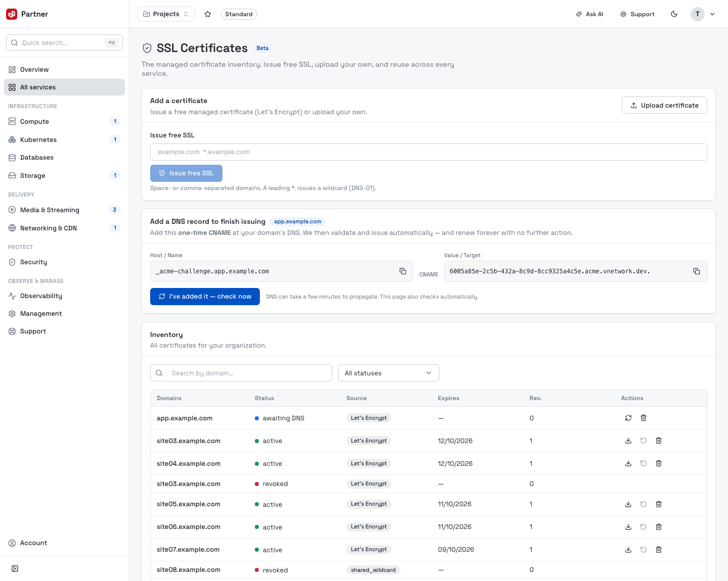Click app.example.com domain badge

coord(297,221)
